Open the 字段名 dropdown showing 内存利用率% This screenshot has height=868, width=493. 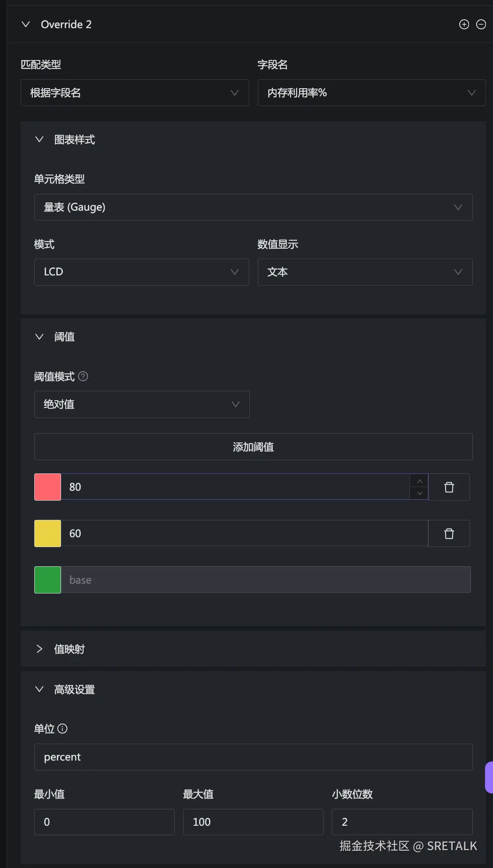(x=371, y=93)
